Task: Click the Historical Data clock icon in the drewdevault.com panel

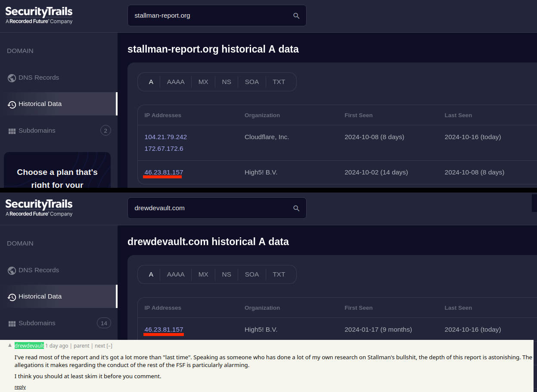Action: [x=12, y=297]
